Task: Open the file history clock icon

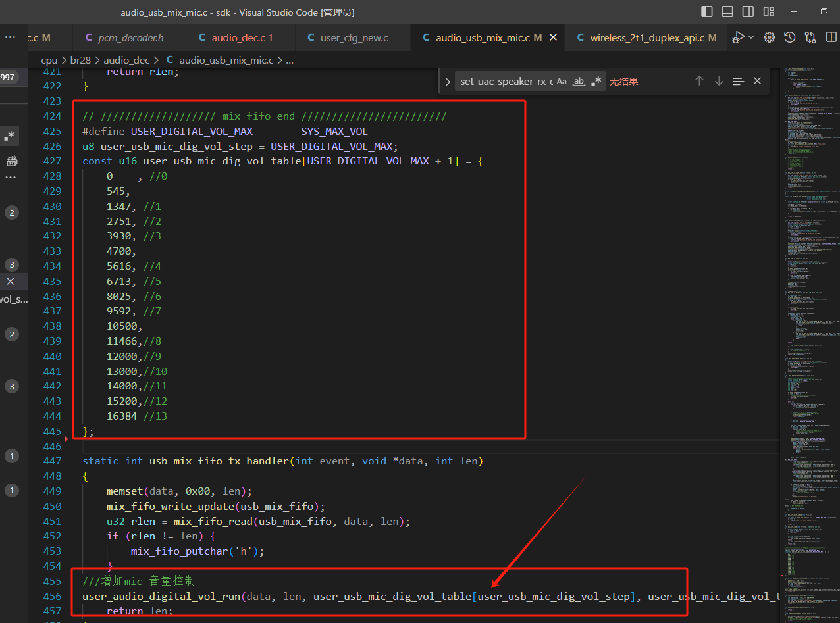Action: click(790, 37)
